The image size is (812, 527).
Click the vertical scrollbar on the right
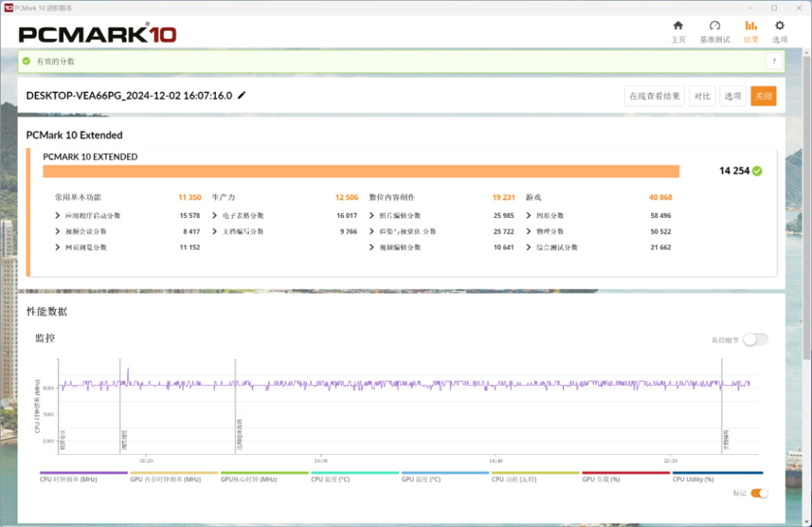click(x=807, y=207)
